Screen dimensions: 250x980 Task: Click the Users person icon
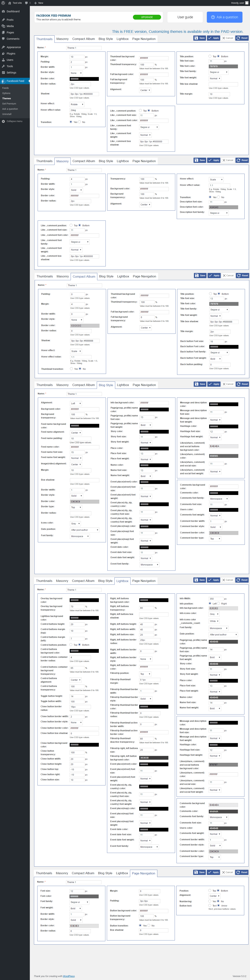coord(3,60)
